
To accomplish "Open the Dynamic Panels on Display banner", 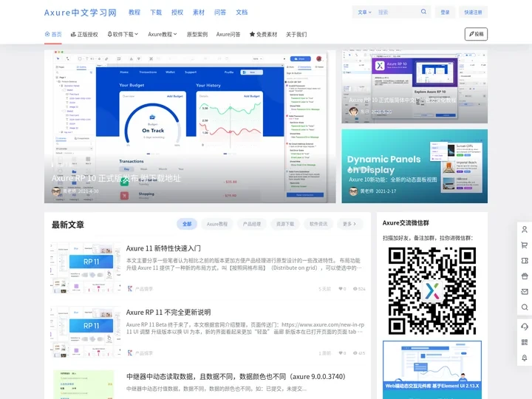I will [415, 166].
